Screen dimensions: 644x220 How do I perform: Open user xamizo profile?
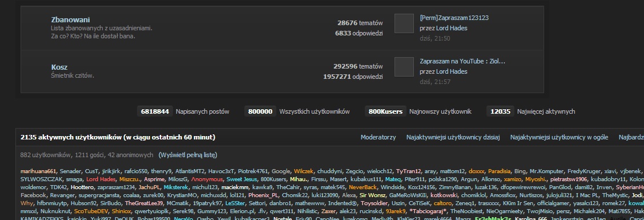point(512,179)
